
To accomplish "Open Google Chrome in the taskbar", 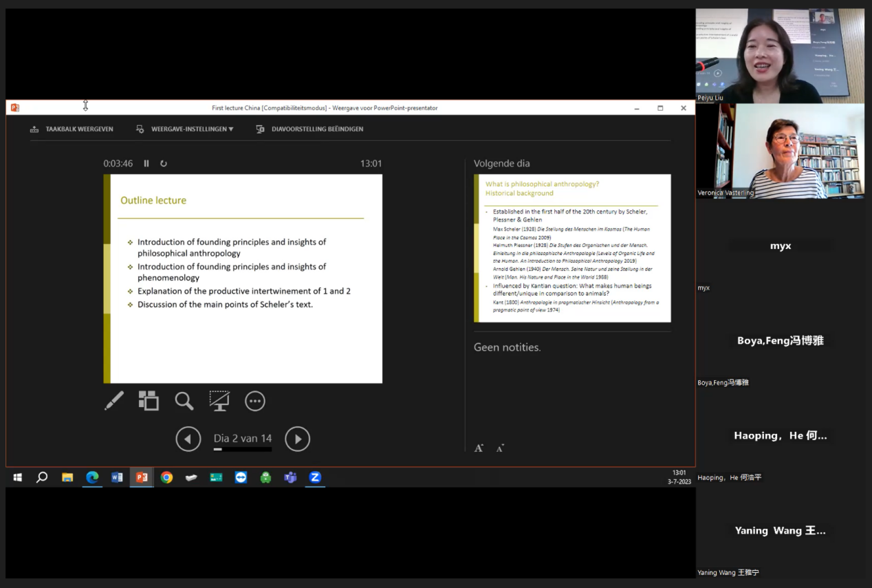I will (166, 477).
